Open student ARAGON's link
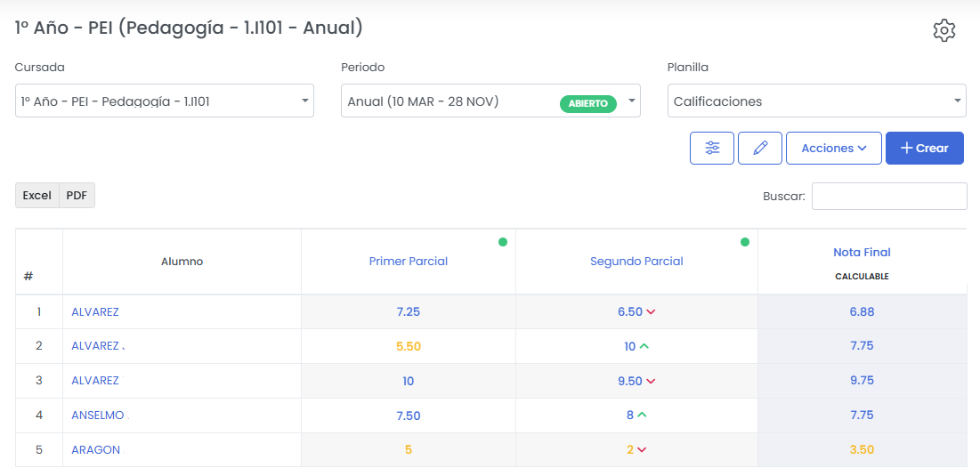The image size is (980, 476). tap(95, 450)
